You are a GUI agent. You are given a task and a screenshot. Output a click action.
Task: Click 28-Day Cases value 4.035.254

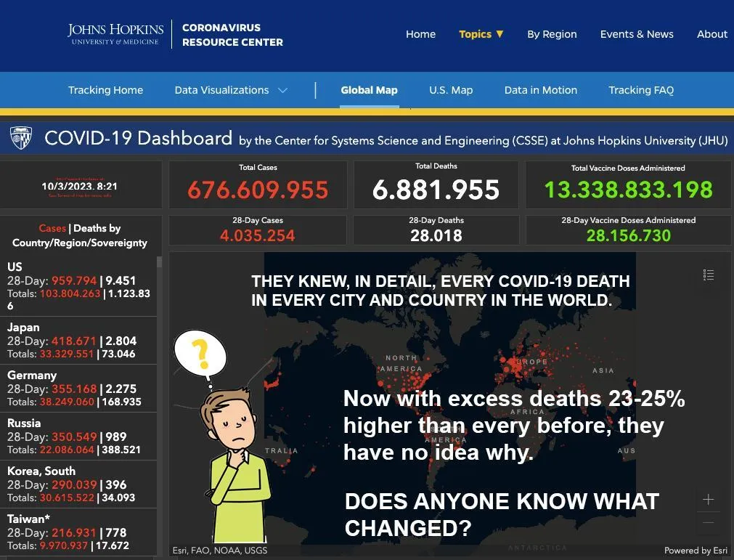tap(258, 235)
